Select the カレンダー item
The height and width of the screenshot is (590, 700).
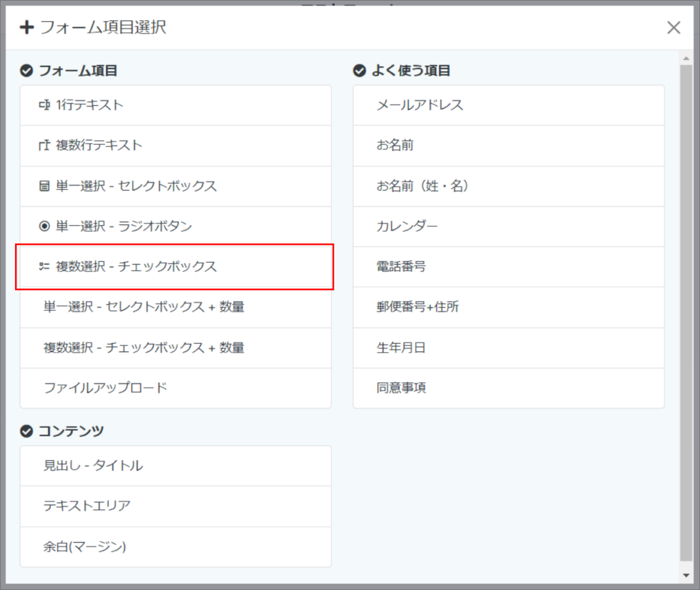509,226
